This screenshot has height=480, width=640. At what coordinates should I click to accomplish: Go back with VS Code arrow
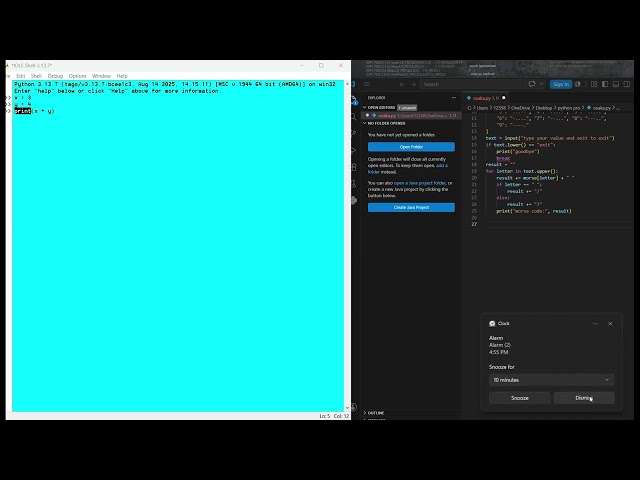tap(402, 84)
